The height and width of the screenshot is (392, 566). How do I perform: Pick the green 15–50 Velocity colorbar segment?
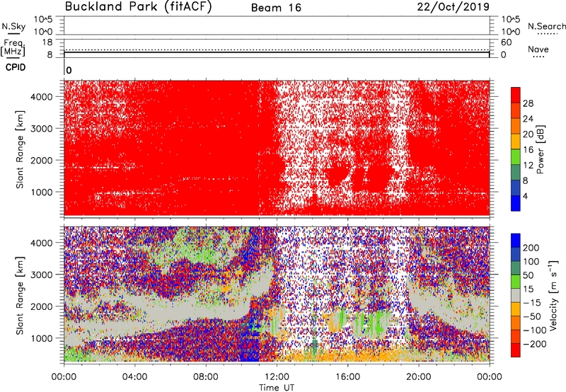click(516, 282)
